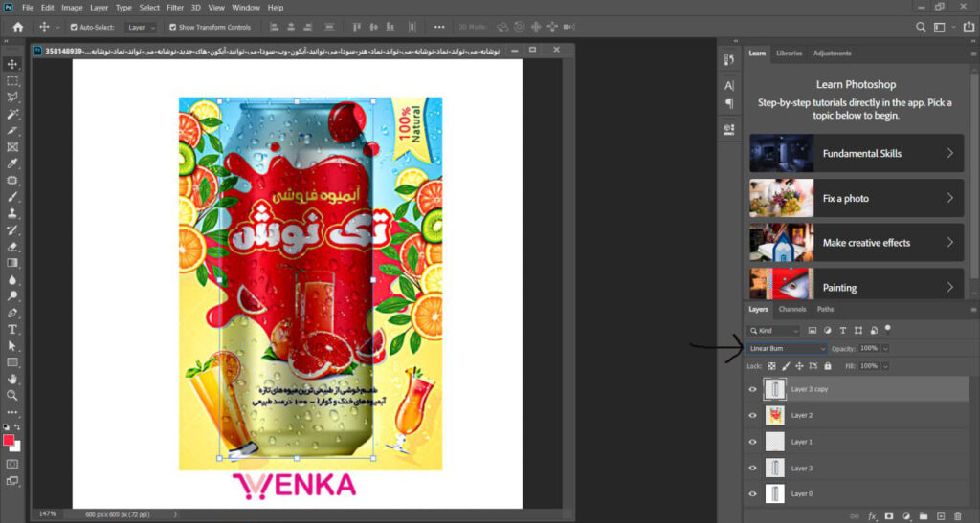Viewport: 980px width, 523px height.
Task: Click Create adjustment layer icon
Action: pyautogui.click(x=906, y=516)
